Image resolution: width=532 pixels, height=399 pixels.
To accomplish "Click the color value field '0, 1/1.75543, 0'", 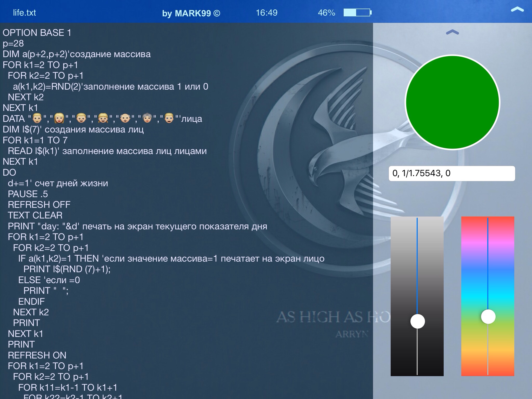I will (x=452, y=173).
